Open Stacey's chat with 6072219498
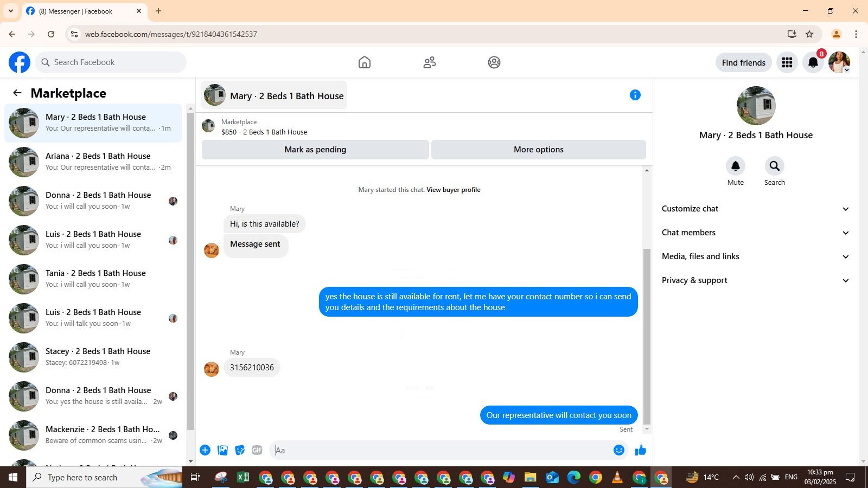 click(x=93, y=357)
